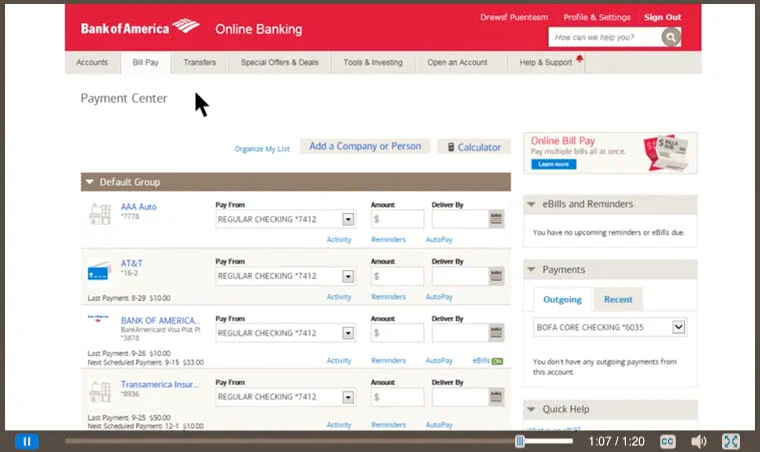This screenshot has width=760, height=452.
Task: Click the search magnifier icon
Action: point(671,37)
